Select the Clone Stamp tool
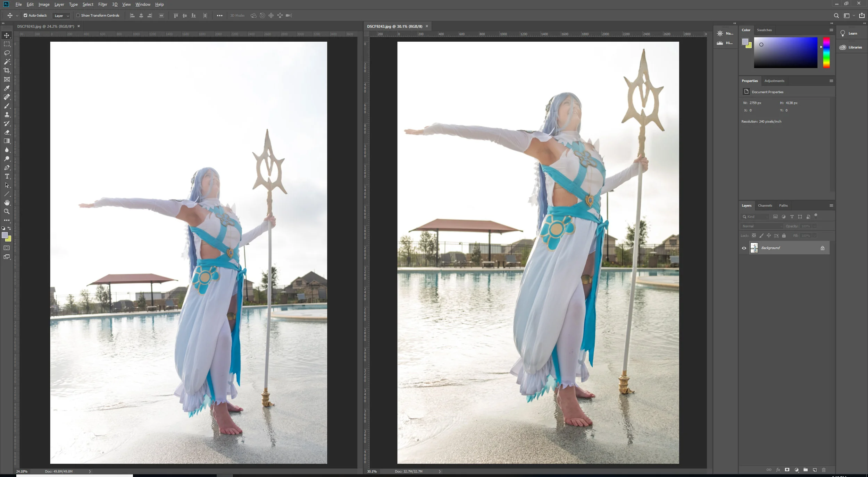 click(7, 114)
